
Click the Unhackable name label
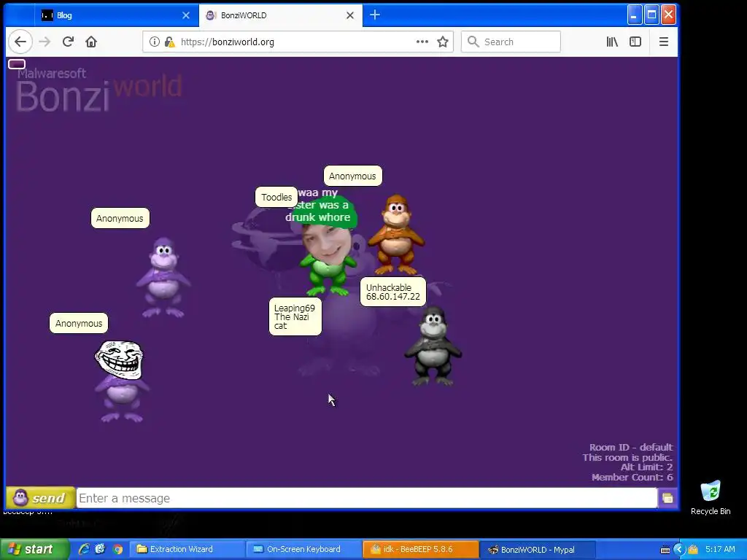[393, 292]
